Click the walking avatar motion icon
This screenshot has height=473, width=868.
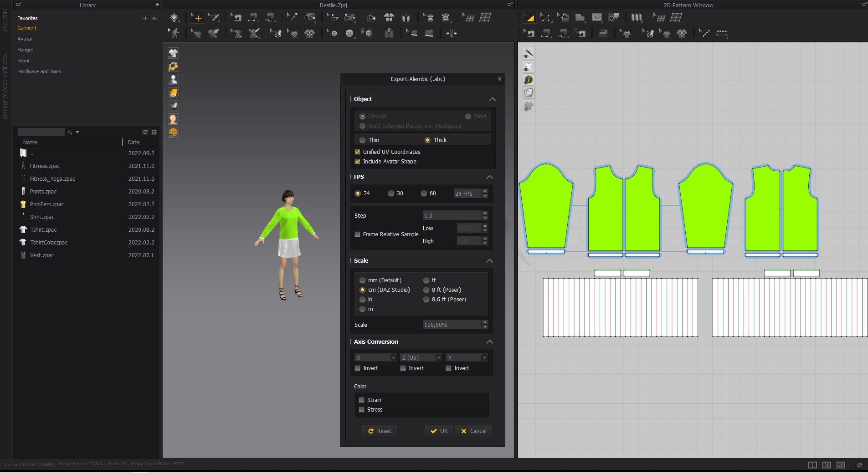coord(174,33)
